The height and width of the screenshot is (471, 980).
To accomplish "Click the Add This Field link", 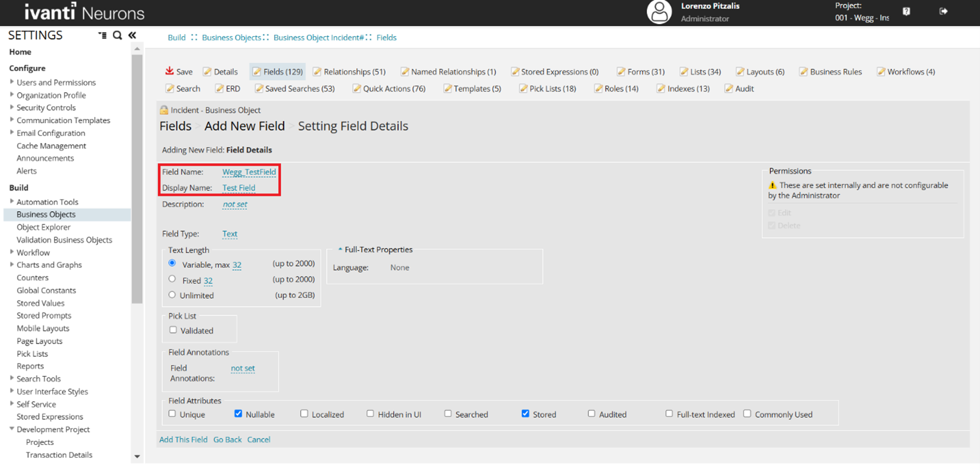I will coord(183,440).
